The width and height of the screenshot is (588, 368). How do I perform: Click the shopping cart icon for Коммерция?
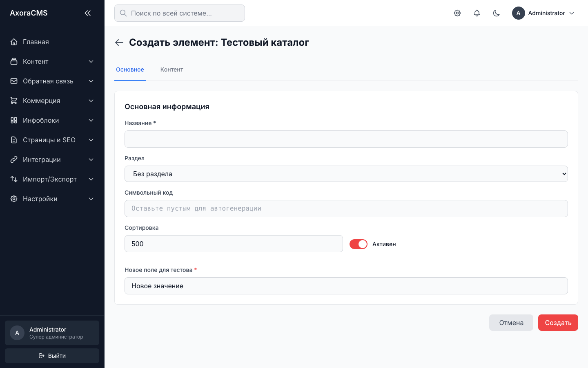tap(14, 101)
